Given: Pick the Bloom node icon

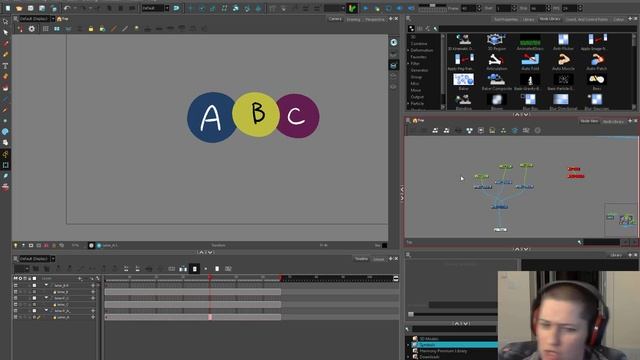Looking at the screenshot, I should pos(496,100).
